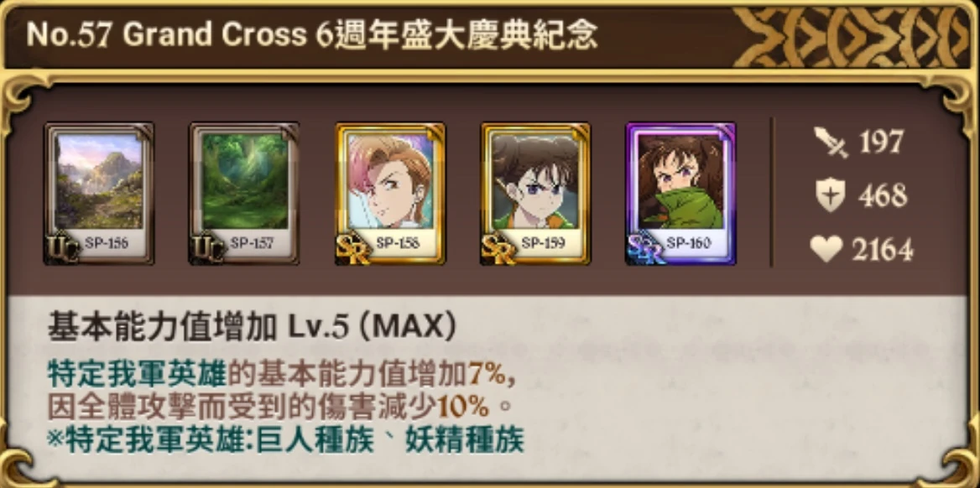The height and width of the screenshot is (488, 980).
Task: Select the SP-159 twin-bun hair hero card
Action: tap(535, 193)
